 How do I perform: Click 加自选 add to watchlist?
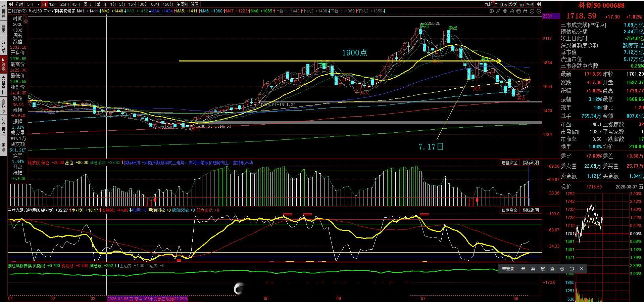click(501, 4)
